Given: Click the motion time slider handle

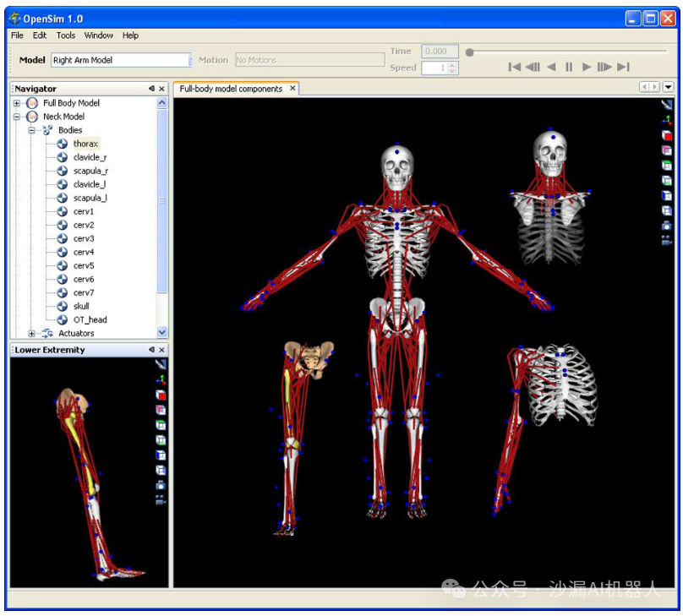Looking at the screenshot, I should point(469,52).
